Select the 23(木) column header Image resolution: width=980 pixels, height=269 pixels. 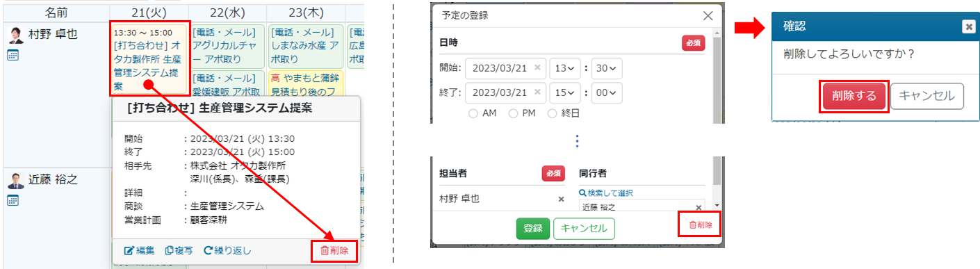(305, 13)
